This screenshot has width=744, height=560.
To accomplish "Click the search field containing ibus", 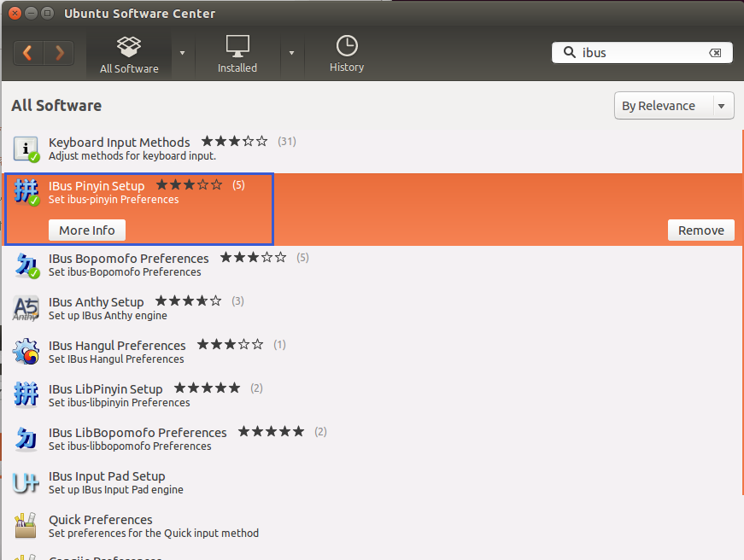I will tap(642, 53).
